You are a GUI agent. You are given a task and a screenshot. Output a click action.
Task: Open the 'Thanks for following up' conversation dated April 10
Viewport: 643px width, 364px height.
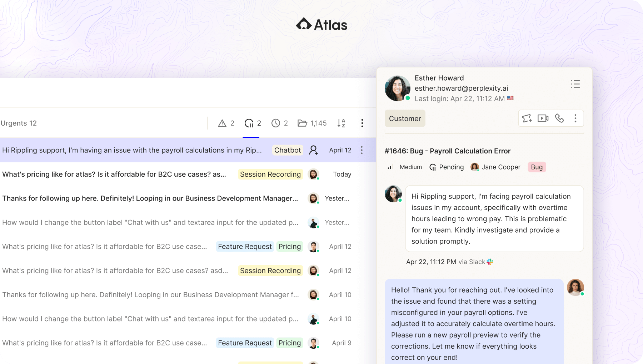(x=188, y=295)
